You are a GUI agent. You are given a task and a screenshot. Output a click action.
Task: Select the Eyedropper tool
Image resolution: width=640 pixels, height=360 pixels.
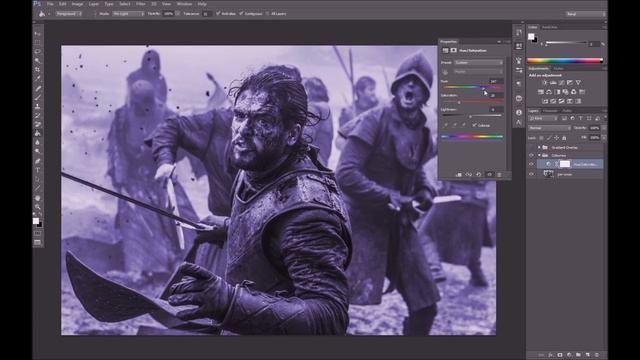coord(38,78)
